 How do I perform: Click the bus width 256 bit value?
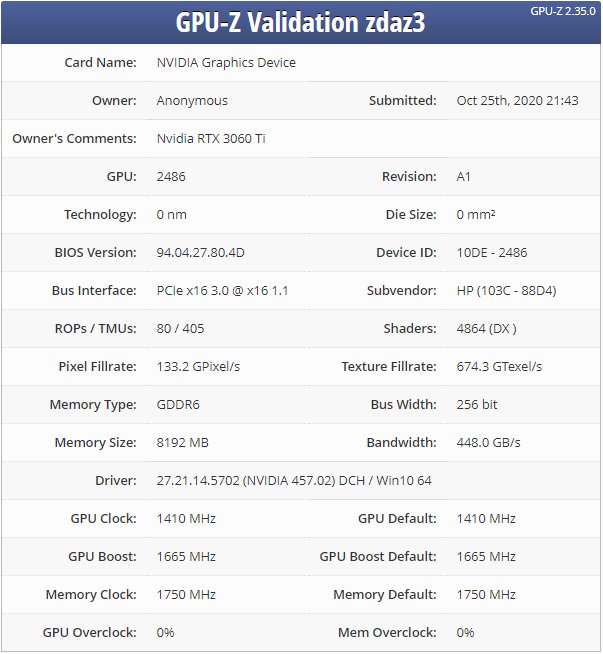click(x=479, y=405)
